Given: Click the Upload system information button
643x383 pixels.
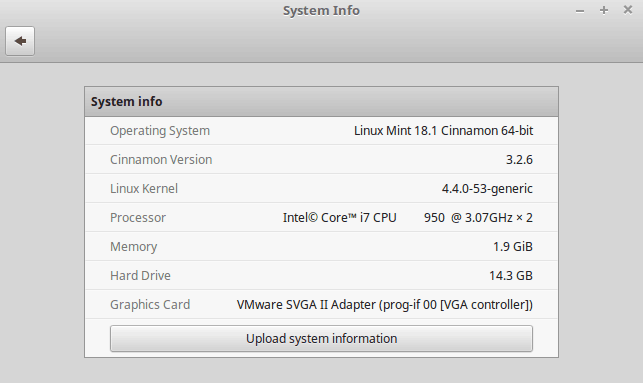Looking at the screenshot, I should [x=321, y=339].
